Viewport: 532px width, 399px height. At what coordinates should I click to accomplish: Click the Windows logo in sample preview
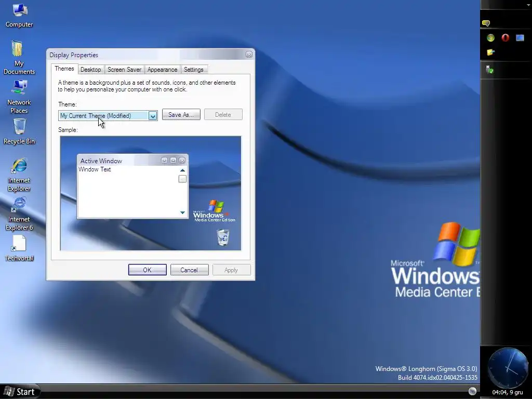(x=214, y=211)
